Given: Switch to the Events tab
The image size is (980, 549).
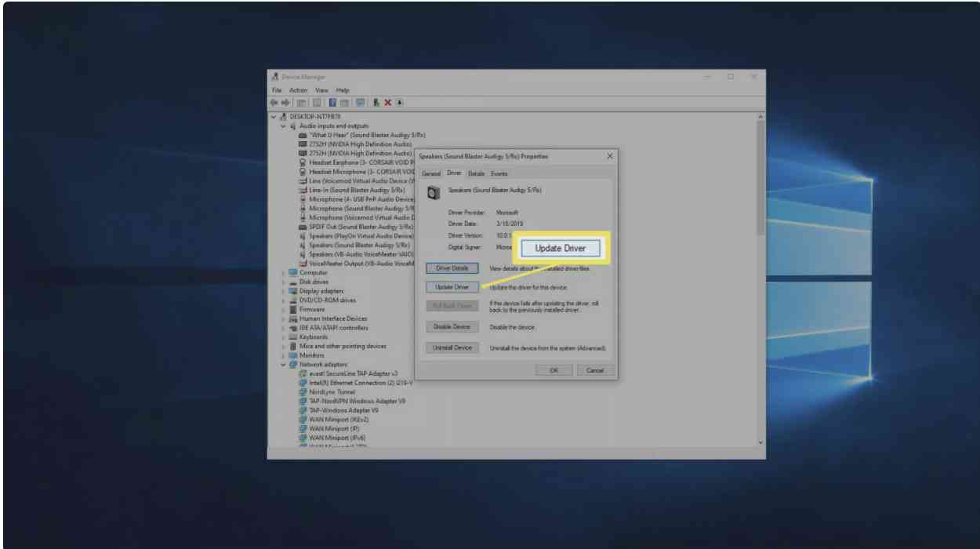Looking at the screenshot, I should 499,173.
